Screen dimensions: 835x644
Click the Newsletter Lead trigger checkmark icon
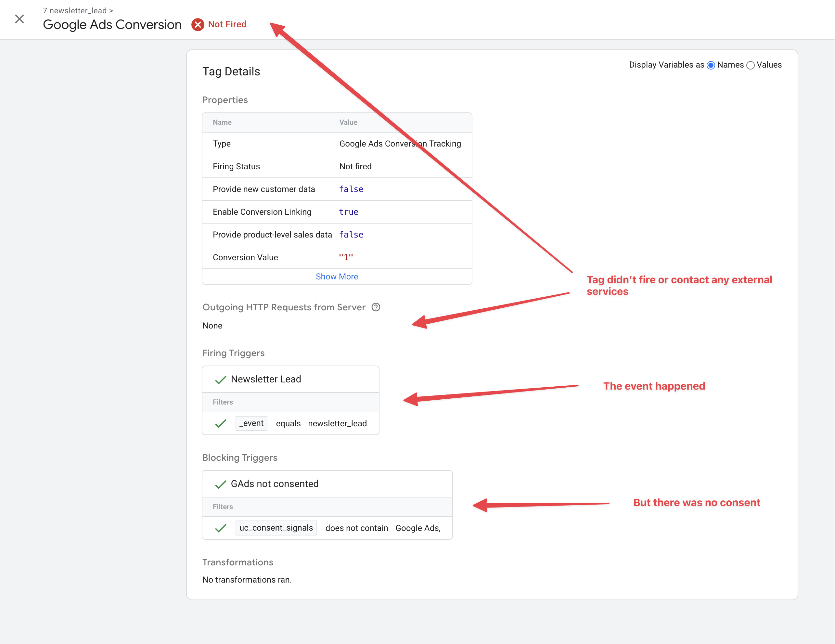coord(221,380)
